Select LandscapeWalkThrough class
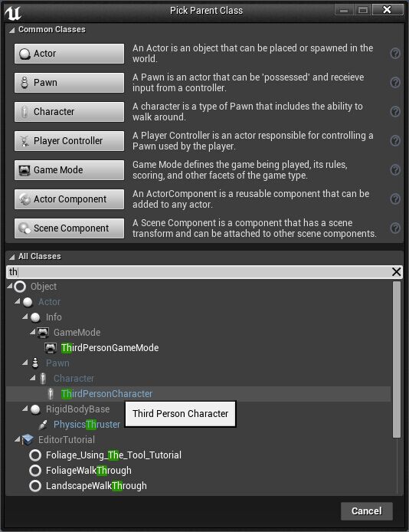 click(97, 486)
